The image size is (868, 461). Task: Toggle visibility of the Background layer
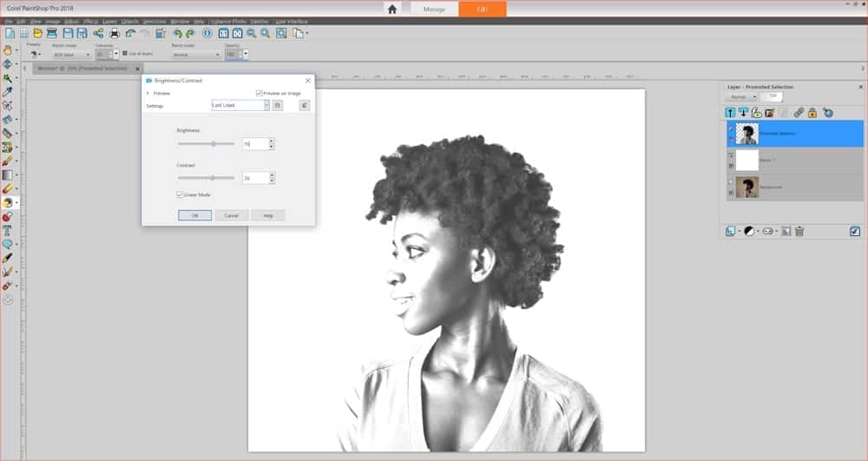click(x=731, y=182)
